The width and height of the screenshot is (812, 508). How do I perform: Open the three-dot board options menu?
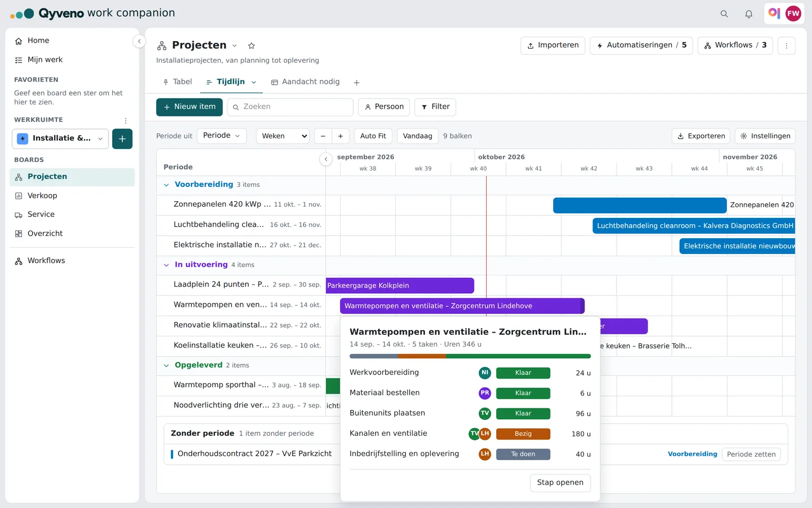787,46
